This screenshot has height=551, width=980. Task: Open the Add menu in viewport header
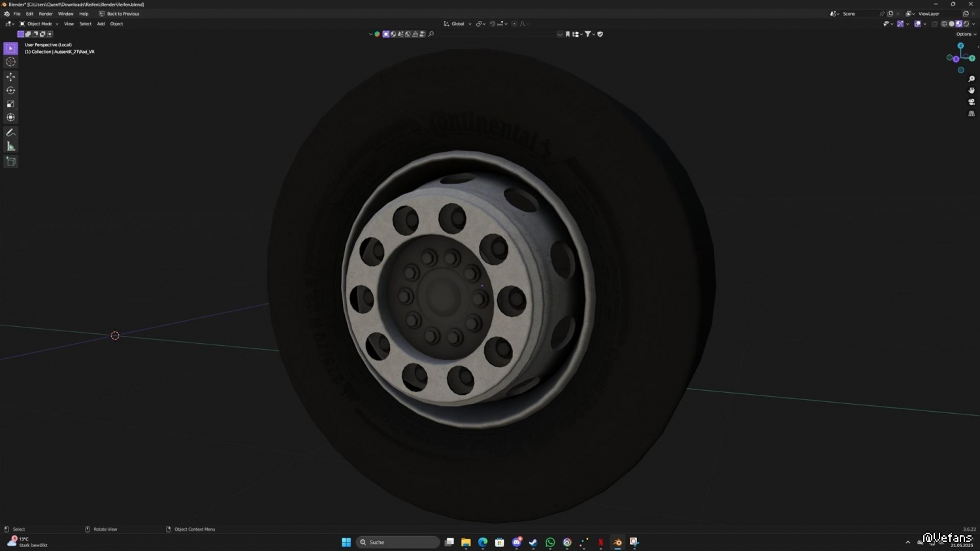[x=101, y=24]
